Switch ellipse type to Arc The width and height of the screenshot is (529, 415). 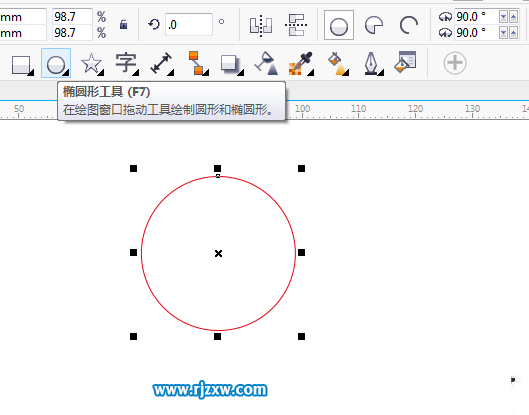pyautogui.click(x=409, y=25)
